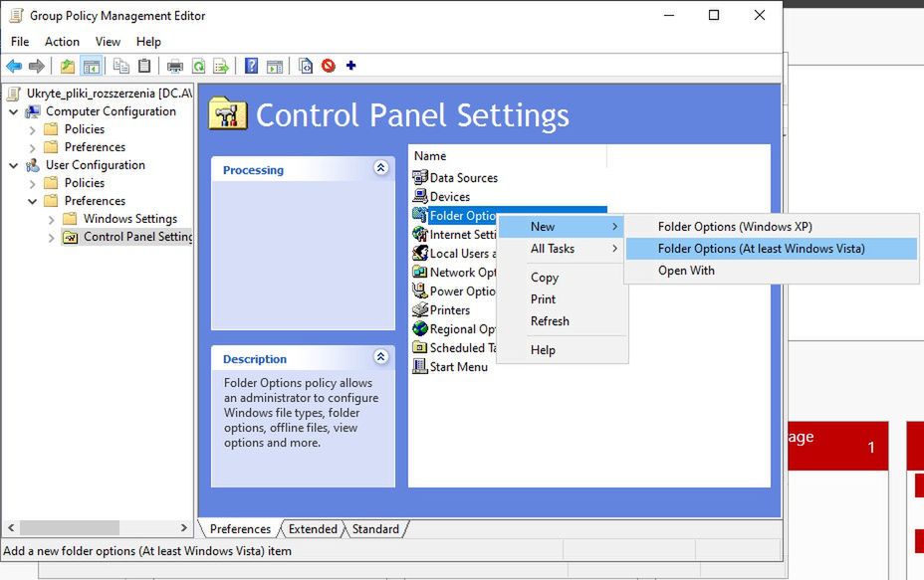Click the blue plus add-new toolbar icon
The height and width of the screenshot is (580, 924).
(351, 66)
